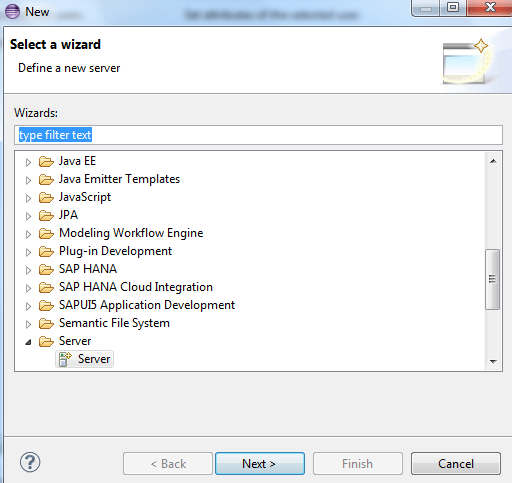Select the Java EE label

77,161
